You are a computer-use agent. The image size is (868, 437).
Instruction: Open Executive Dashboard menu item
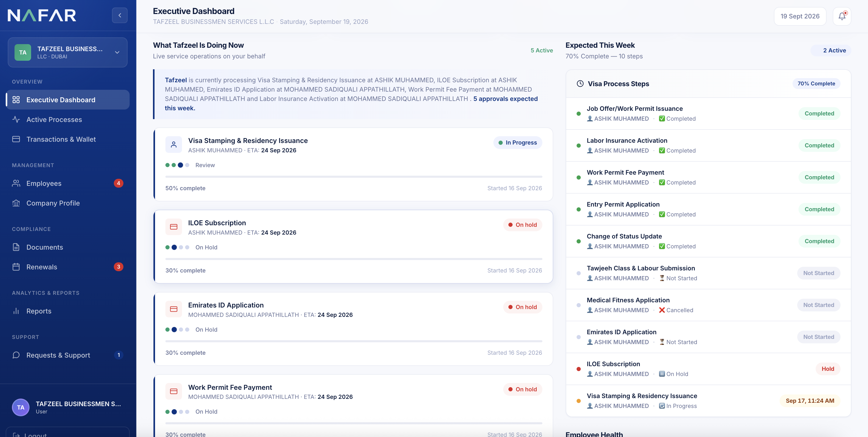pos(67,100)
